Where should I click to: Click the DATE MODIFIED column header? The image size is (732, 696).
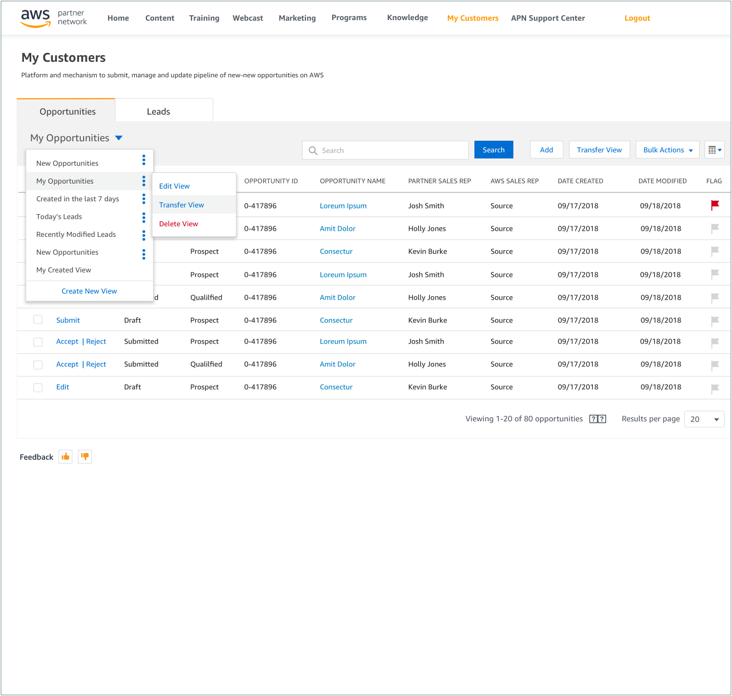pos(662,181)
